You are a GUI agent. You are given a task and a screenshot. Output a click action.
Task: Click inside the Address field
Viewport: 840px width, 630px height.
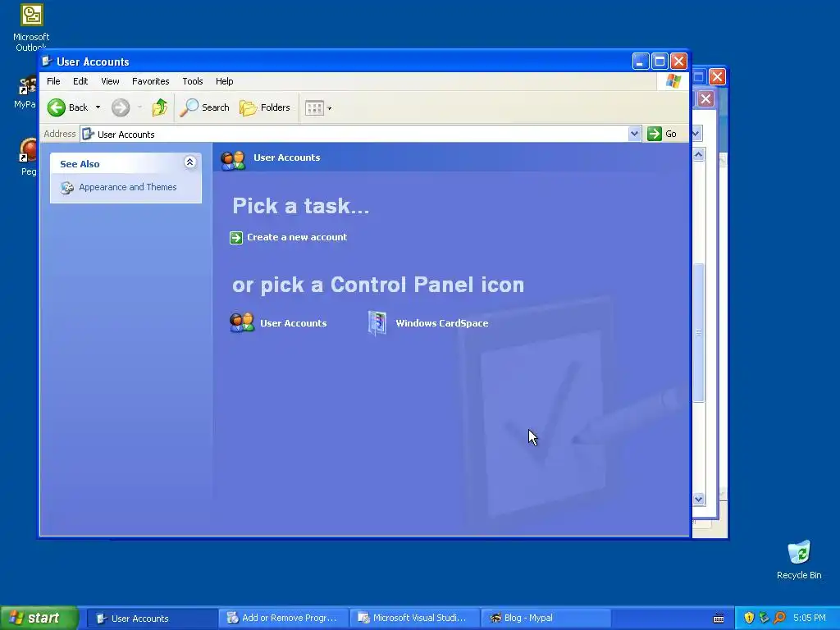(354, 134)
